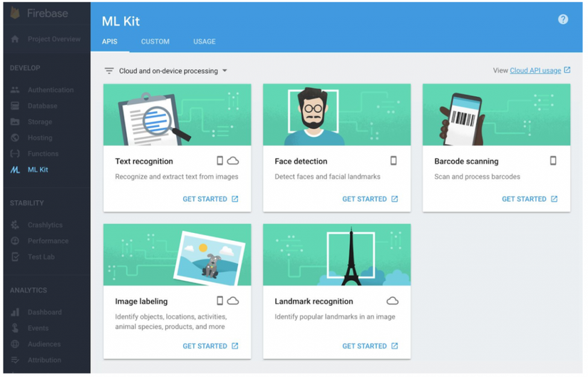Select the Functions brackets icon
This screenshot has width=588, height=377.
[15, 153]
